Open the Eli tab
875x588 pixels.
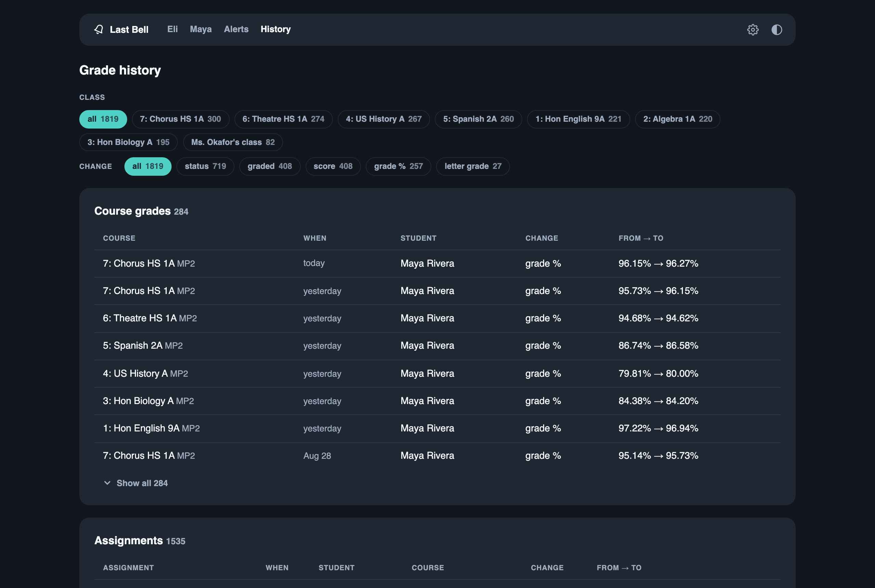[173, 29]
